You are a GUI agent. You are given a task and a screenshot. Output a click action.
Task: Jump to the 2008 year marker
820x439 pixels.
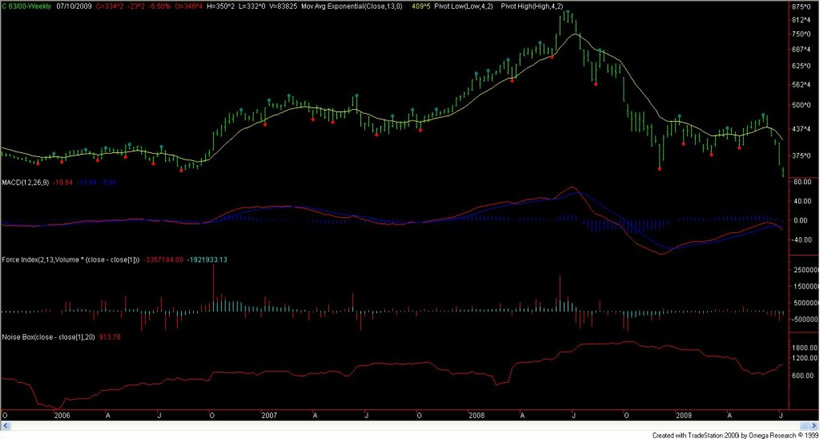(x=476, y=414)
